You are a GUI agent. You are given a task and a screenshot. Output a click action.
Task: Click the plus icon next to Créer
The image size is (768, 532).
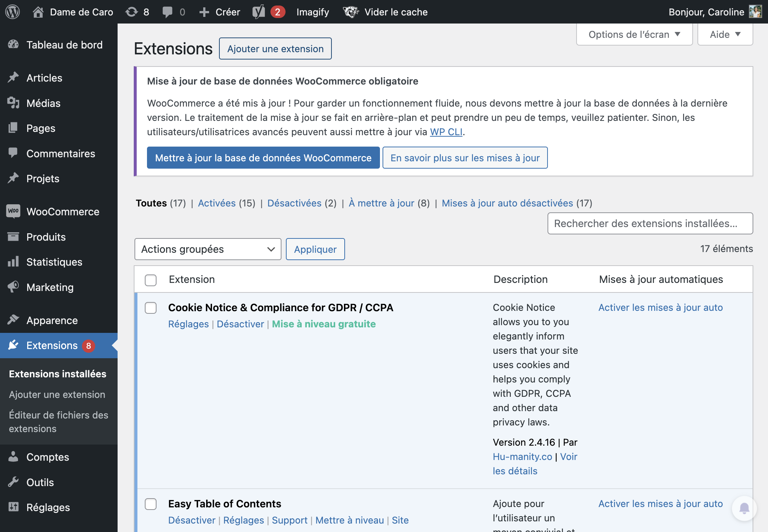(x=204, y=12)
